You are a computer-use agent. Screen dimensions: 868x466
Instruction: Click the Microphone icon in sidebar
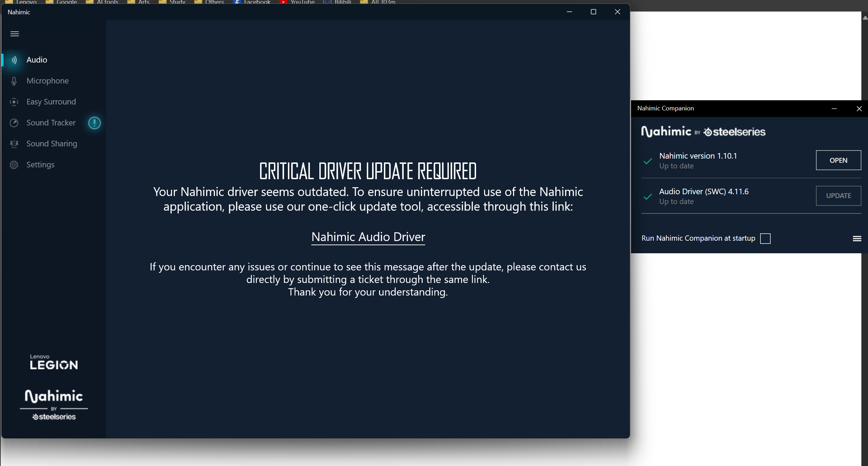point(14,81)
